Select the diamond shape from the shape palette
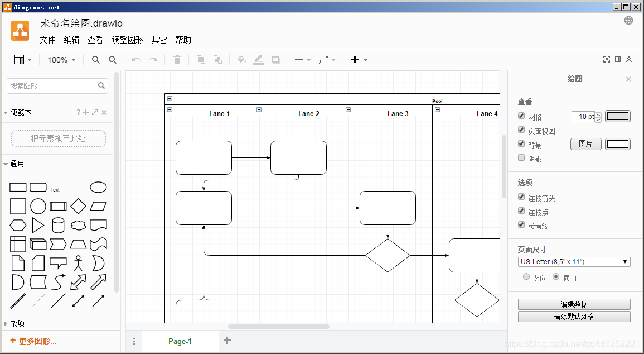The image size is (644, 354). [x=79, y=206]
